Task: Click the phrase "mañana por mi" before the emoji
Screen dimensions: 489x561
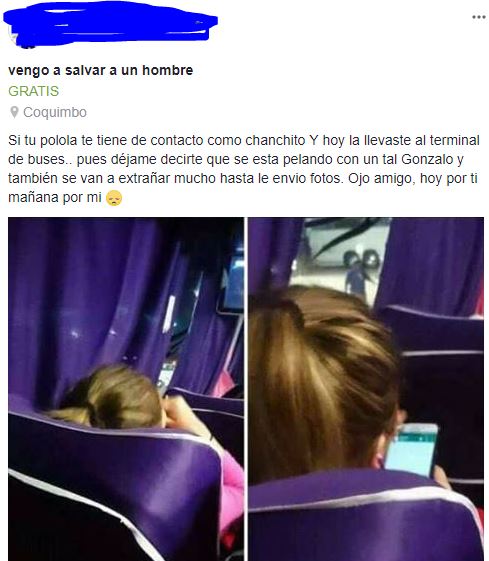Action: click(55, 197)
